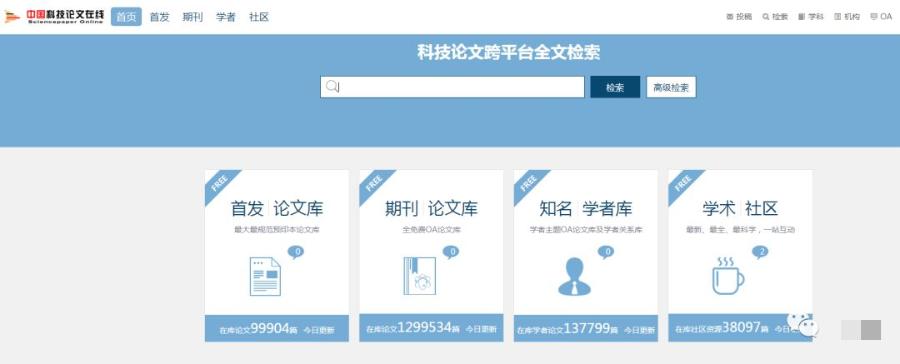Click 在库学者论文137799篇 count
Image resolution: width=900 pixels, height=364 pixels.
click(x=567, y=329)
